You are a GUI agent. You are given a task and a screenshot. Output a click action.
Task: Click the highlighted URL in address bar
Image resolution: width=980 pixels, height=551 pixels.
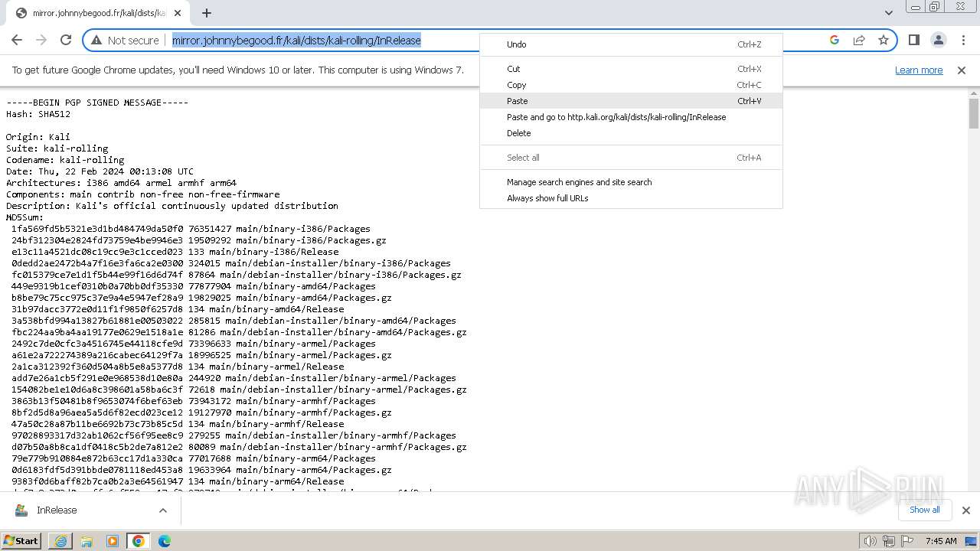[x=296, y=40]
